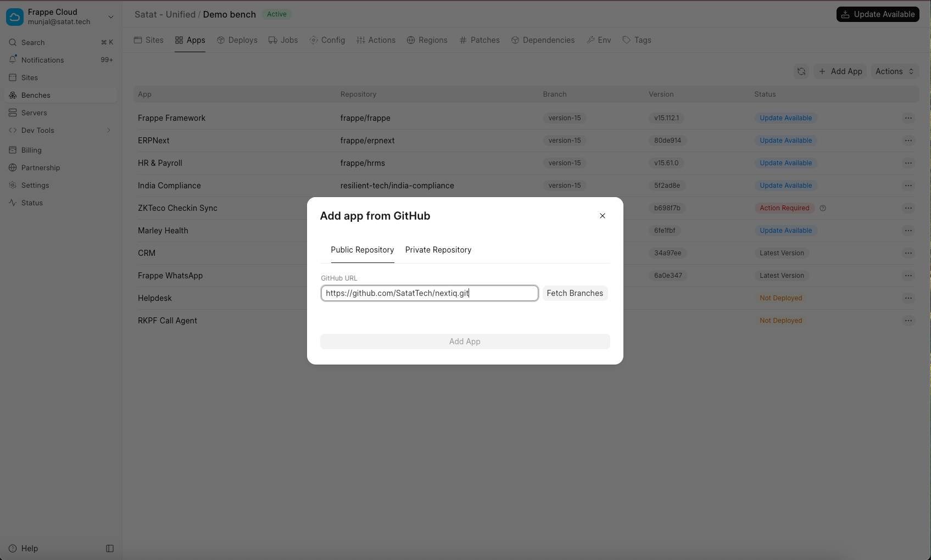Switch to the Apps tab
Image resolution: width=931 pixels, height=560 pixels.
190,40
